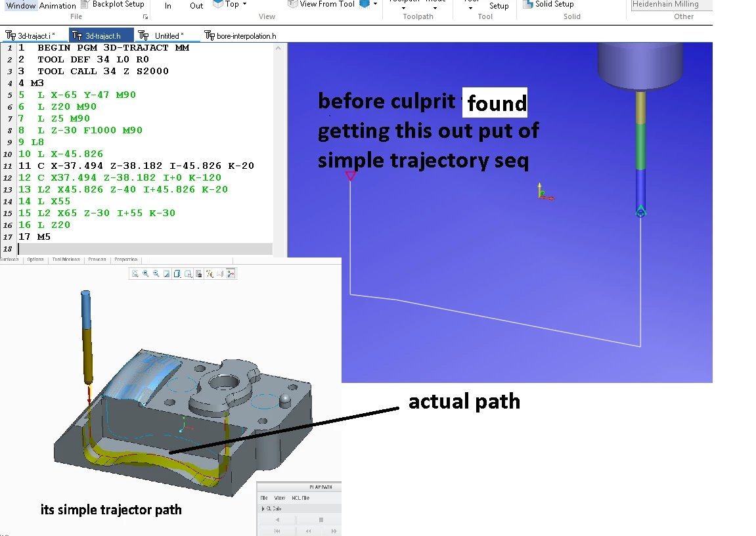Click the Solid Setup icon
Screen dimensions: 756x536
click(528, 5)
